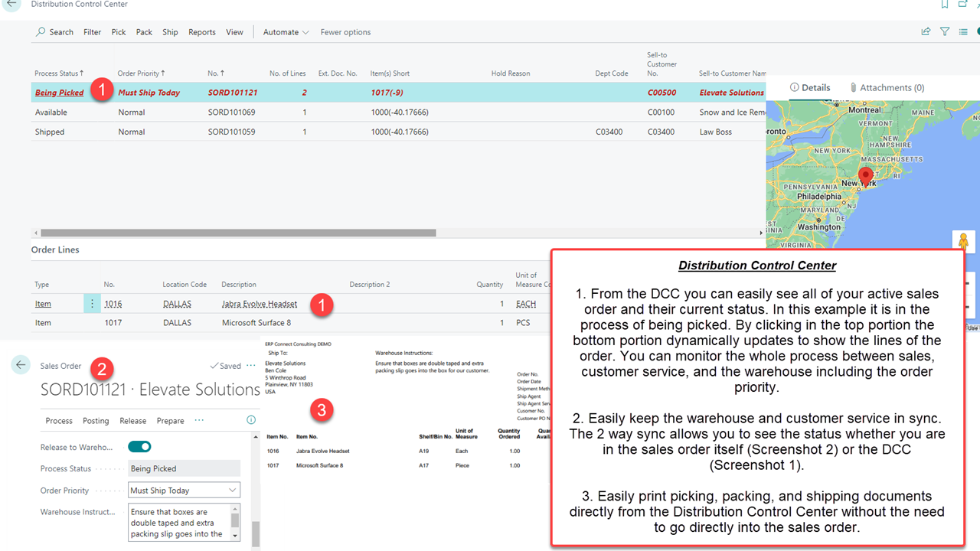The image size is (980, 551).
Task: Open the Attachments (0) tab
Action: [887, 87]
